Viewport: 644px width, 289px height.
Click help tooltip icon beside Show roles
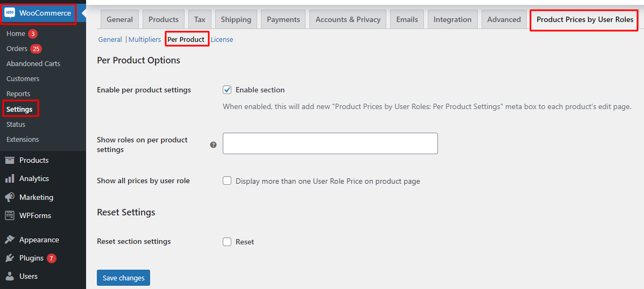click(213, 144)
